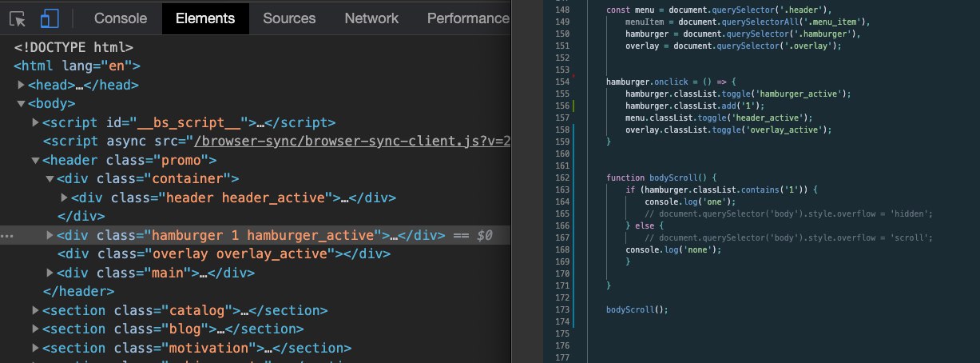
Task: Click the function bodyScroll() declaration
Action: point(662,177)
